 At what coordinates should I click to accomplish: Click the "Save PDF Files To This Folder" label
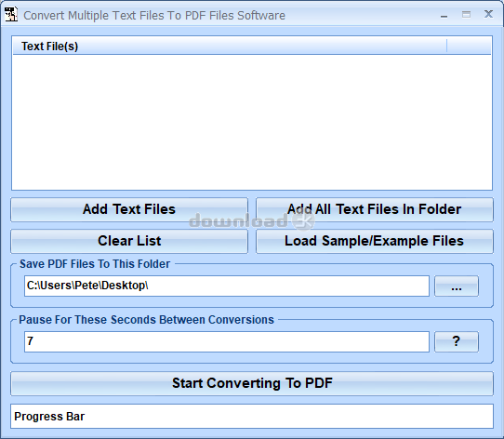pos(95,264)
